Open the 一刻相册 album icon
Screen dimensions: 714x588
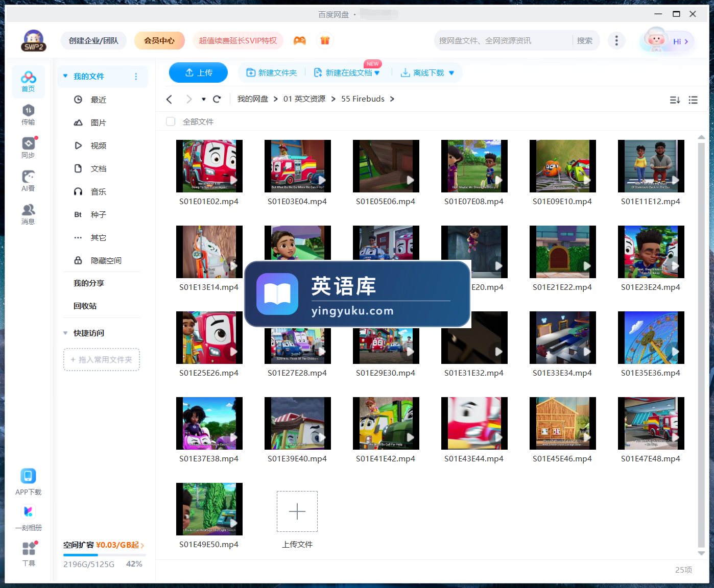coord(28,518)
